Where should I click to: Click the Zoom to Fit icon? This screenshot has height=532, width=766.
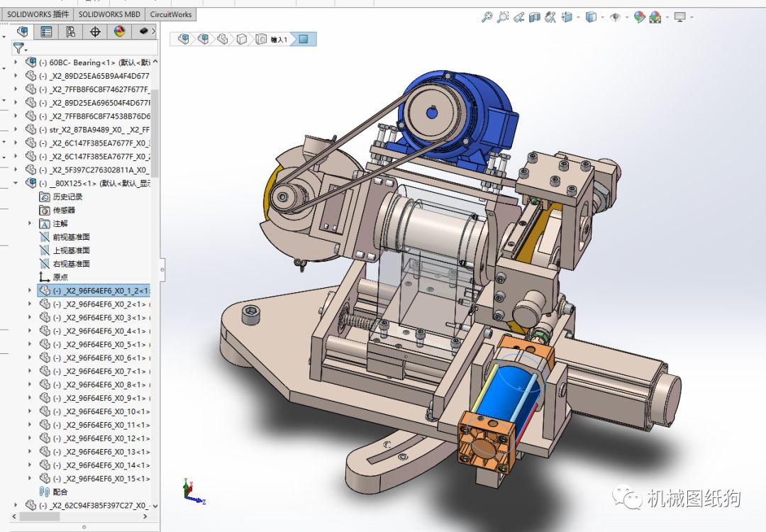tap(487, 17)
